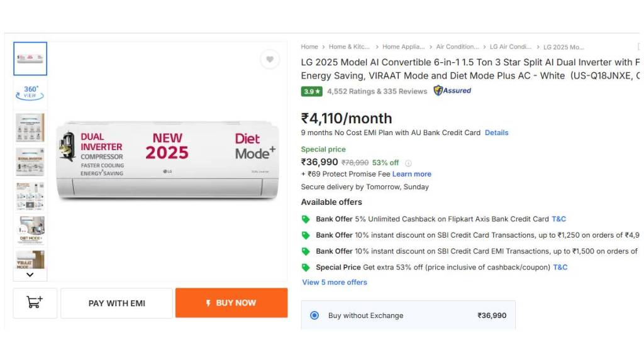Open the 360° view of the AC

click(x=30, y=92)
